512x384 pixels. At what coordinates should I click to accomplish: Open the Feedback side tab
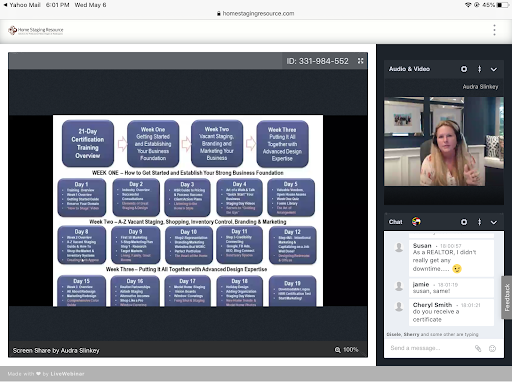507,297
